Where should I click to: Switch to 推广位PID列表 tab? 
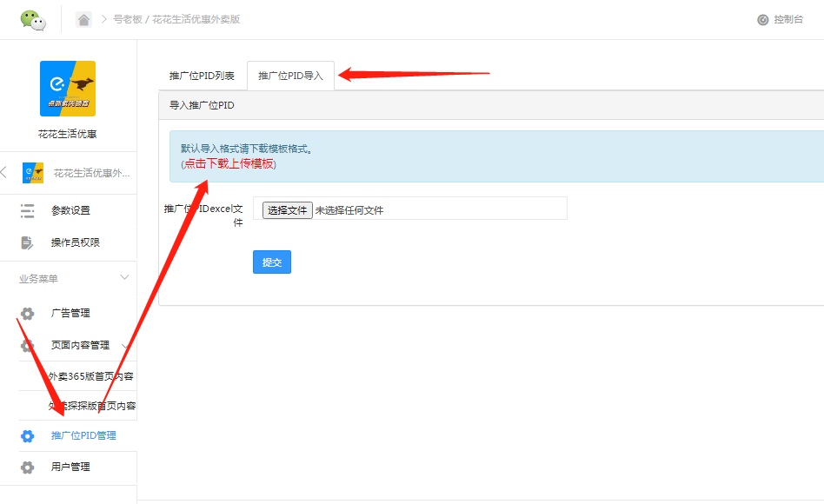tap(202, 76)
